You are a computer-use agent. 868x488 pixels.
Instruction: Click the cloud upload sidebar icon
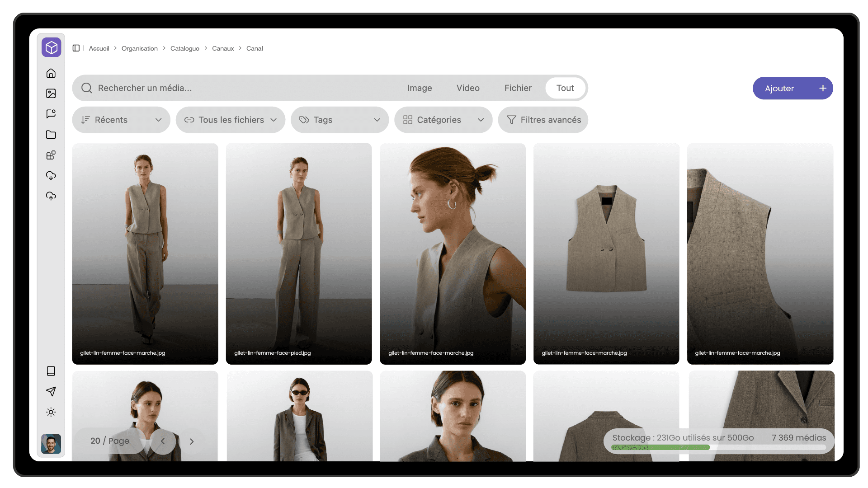coord(51,196)
